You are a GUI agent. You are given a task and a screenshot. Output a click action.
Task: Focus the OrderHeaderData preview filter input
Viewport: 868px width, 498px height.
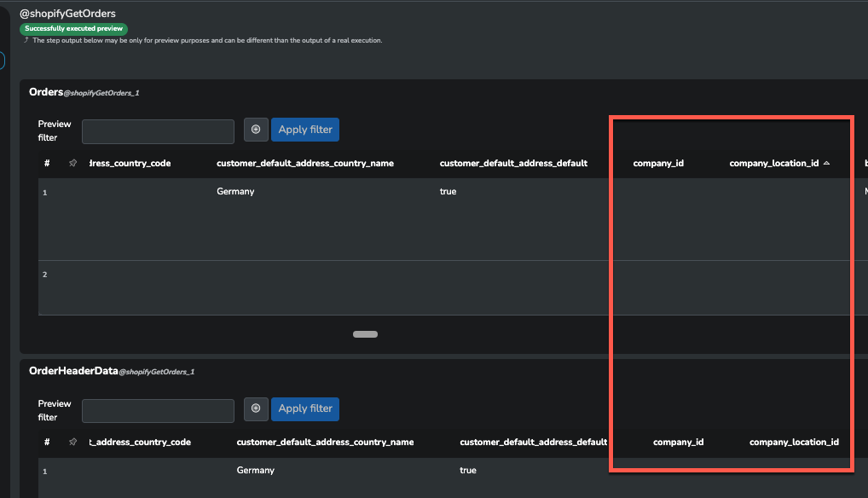158,410
